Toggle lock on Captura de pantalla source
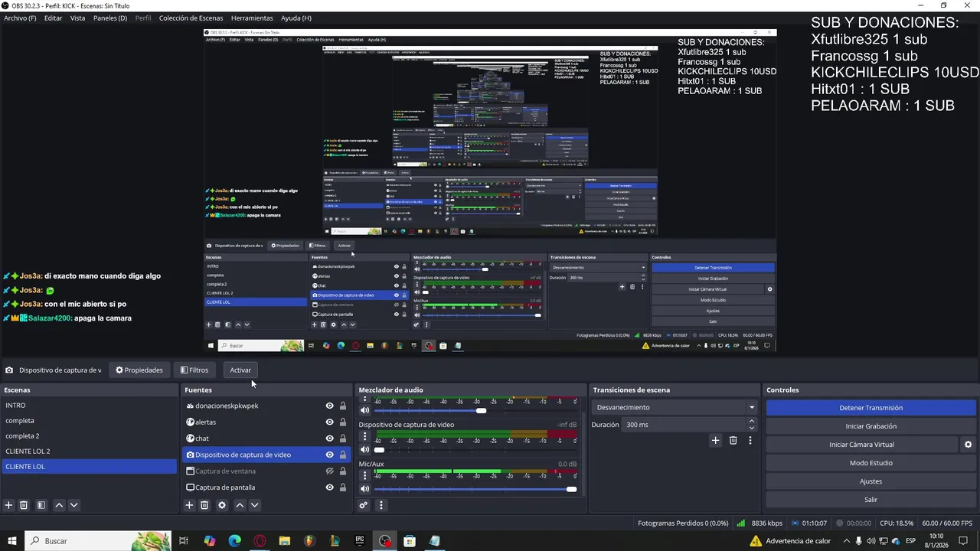Screen dimensions: 980x551 point(343,487)
